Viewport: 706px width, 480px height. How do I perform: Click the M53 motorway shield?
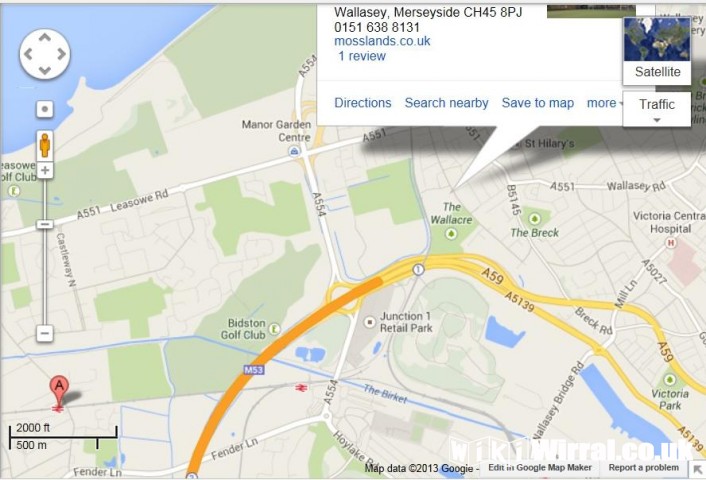[x=253, y=370]
